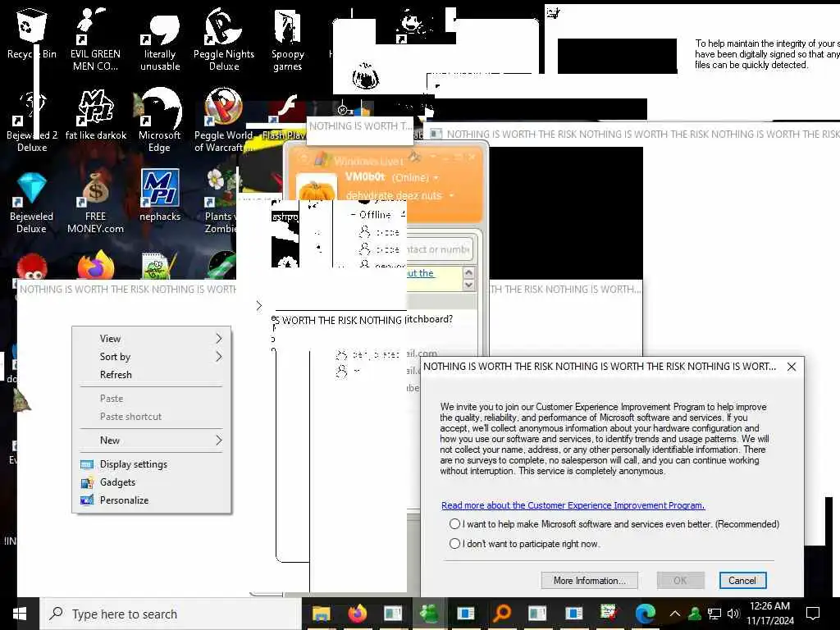Open Display settings from context menu
Screen dimensions: 840x630
[x=152, y=464]
